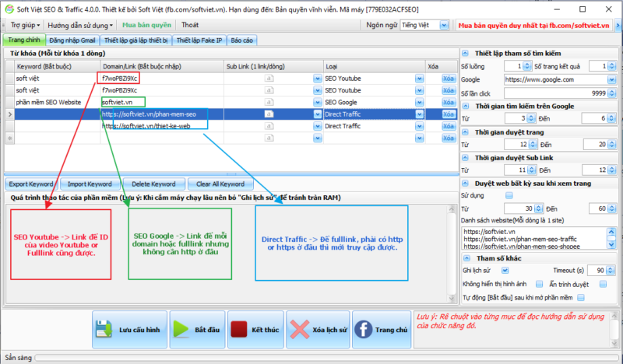Open Sub Link dropdown in softviet.vn row
This screenshot has width=623, height=364.
(x=318, y=103)
